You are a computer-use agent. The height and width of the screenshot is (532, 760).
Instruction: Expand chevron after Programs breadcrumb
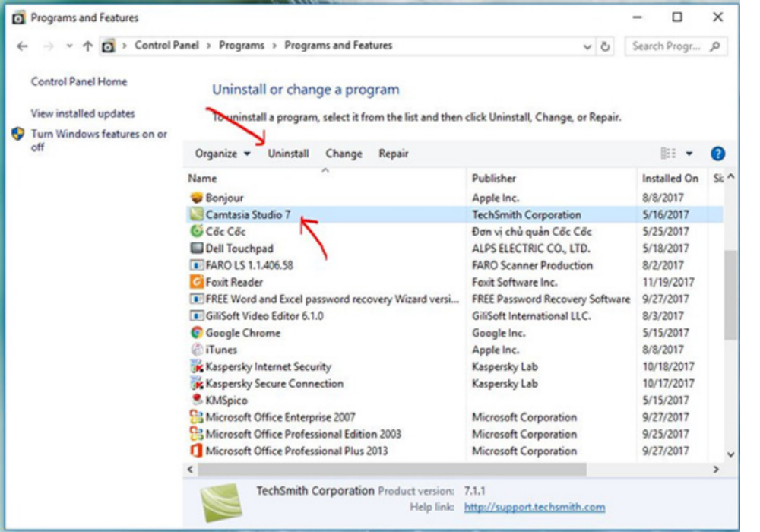[x=274, y=46]
